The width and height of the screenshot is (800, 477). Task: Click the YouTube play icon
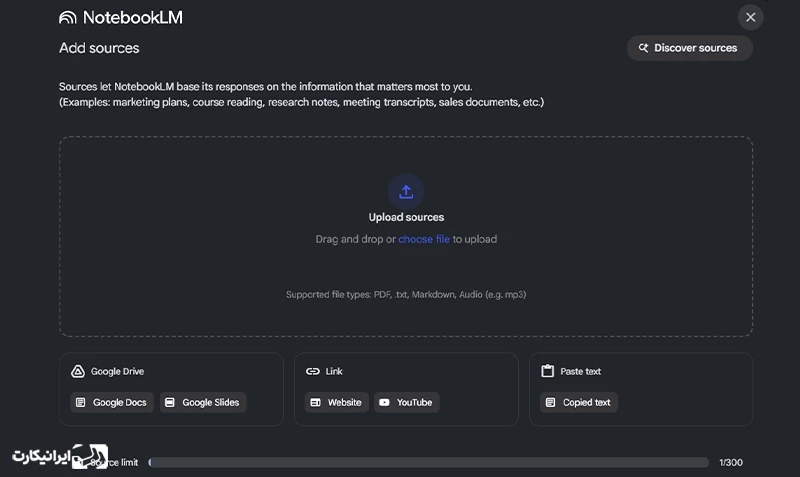click(x=384, y=403)
